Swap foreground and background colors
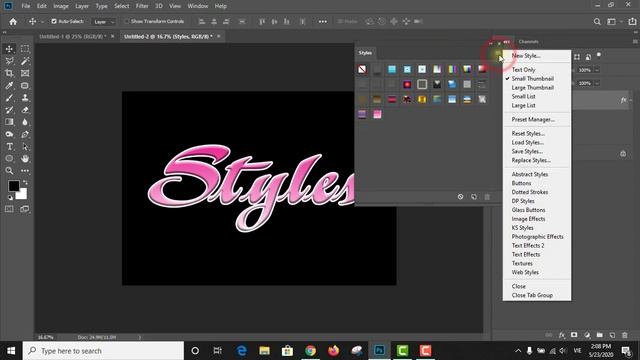The height and width of the screenshot is (360, 640). (x=25, y=182)
